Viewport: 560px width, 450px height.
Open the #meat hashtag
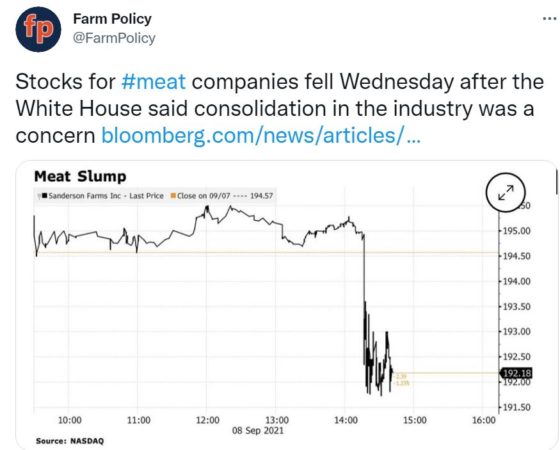click(154, 81)
